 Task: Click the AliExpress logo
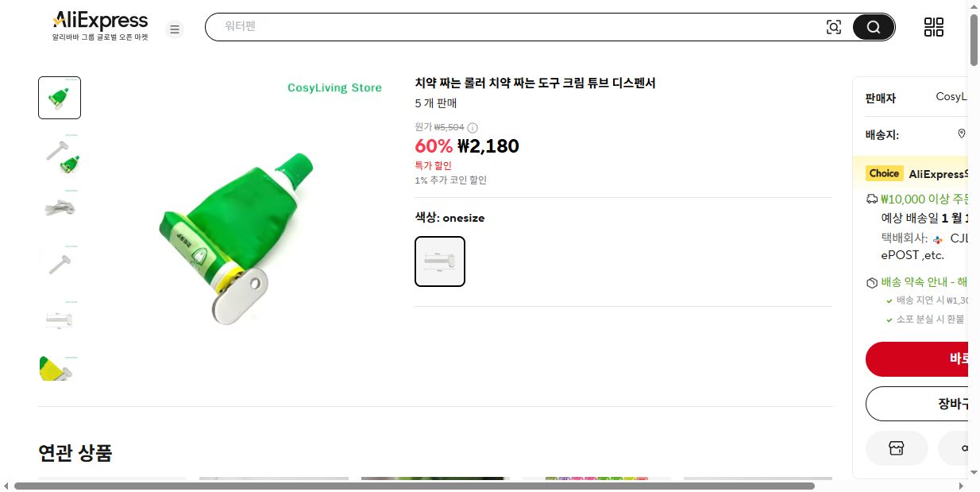pyautogui.click(x=99, y=20)
